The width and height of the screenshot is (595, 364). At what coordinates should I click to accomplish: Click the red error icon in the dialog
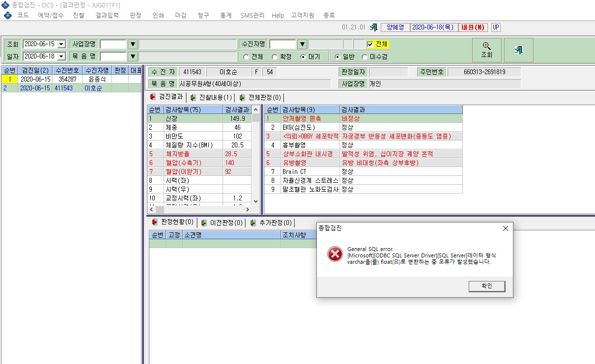tap(335, 254)
